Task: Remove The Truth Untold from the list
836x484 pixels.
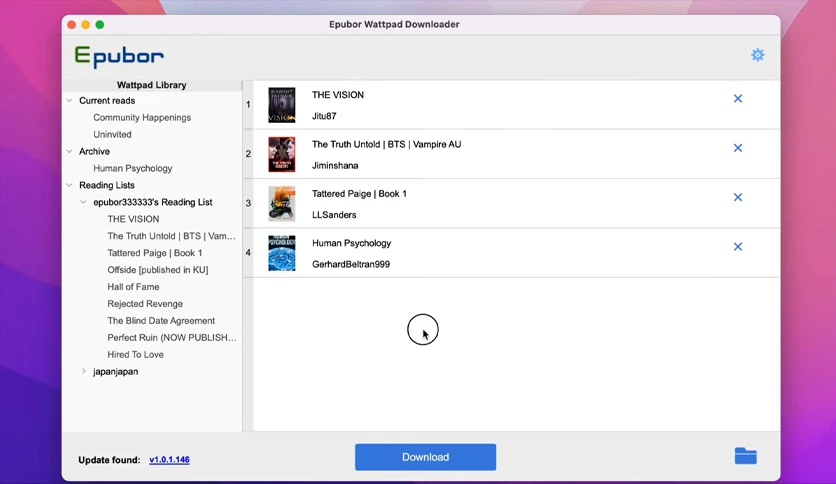Action: click(x=738, y=148)
